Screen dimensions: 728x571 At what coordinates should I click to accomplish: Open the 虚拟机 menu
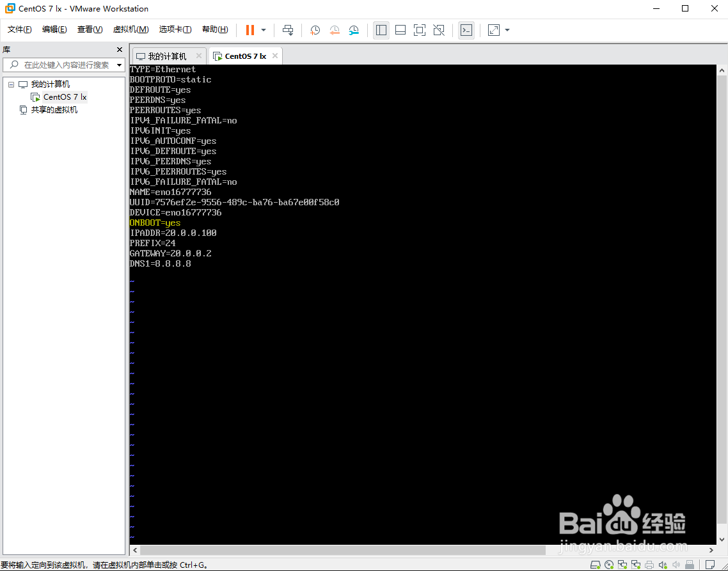coord(131,29)
